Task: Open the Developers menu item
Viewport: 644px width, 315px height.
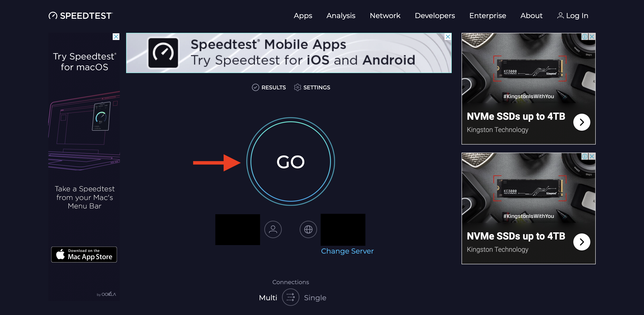Action: 435,15
